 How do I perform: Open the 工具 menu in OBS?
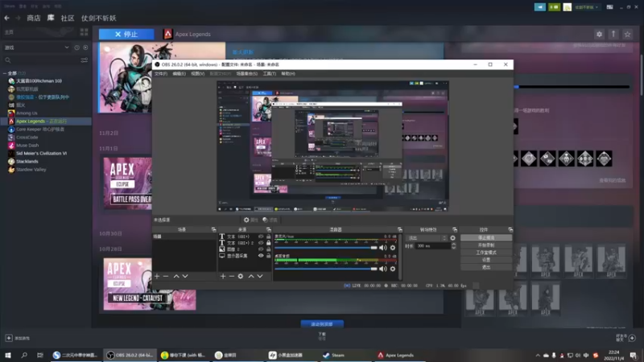[270, 74]
